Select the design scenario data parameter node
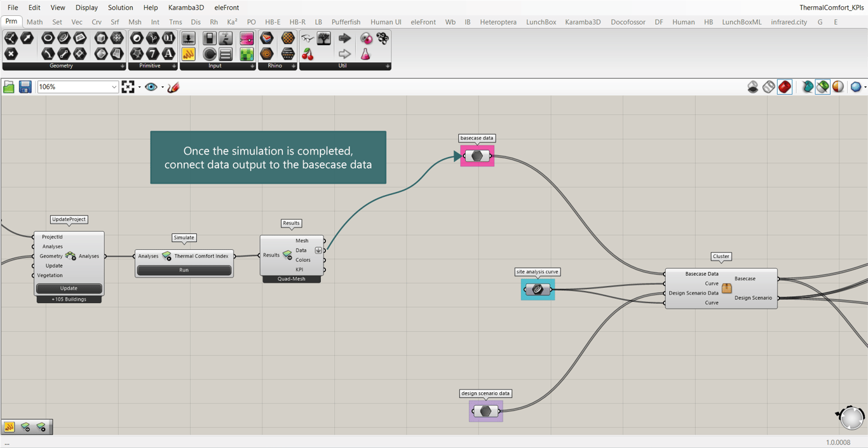The width and height of the screenshot is (868, 448). pos(486,411)
